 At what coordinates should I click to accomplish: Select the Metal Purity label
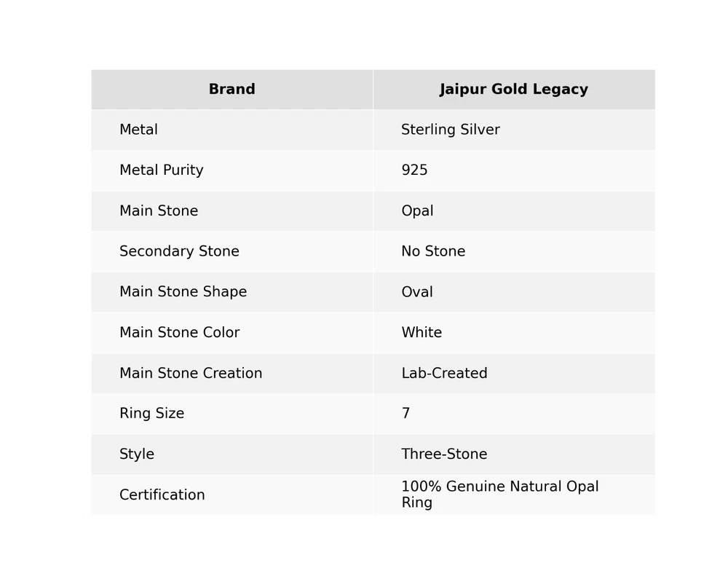pyautogui.click(x=161, y=170)
